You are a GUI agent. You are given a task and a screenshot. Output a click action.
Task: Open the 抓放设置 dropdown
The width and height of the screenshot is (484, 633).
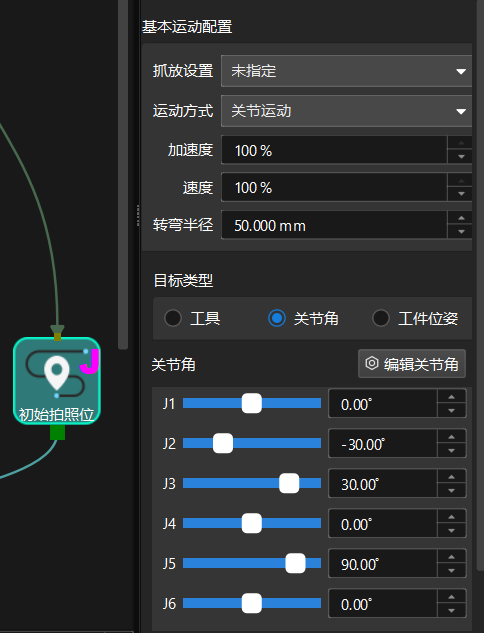(346, 71)
